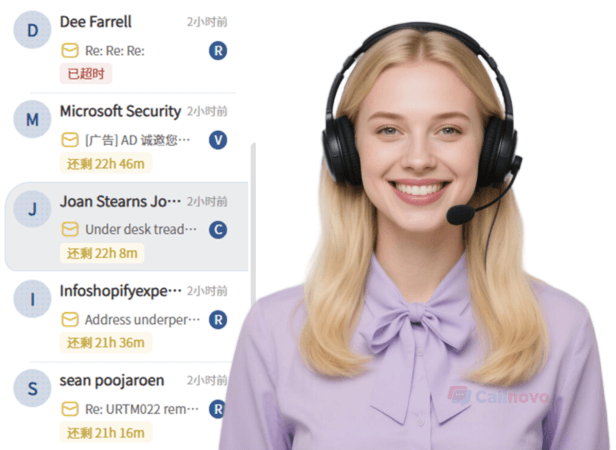Click 2小时前 timestamp in Joan Stearns row
This screenshot has width=616, height=450.
click(207, 202)
